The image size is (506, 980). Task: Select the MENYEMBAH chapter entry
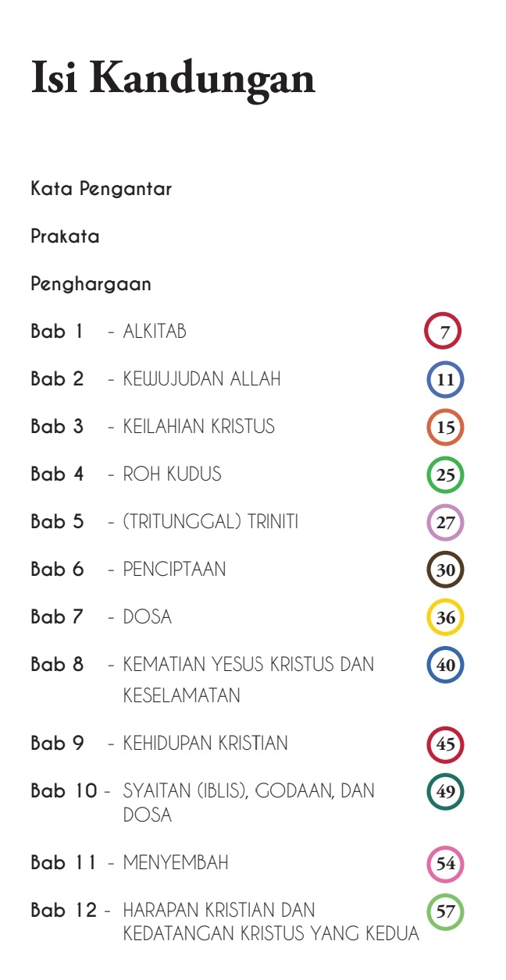pyautogui.click(x=176, y=863)
